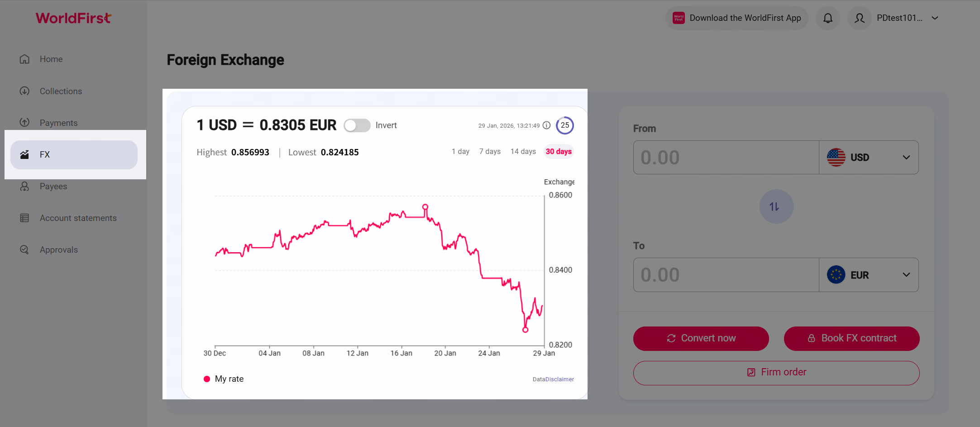Select the 1 day chart range
Screen dimensions: 980x427
(x=460, y=152)
